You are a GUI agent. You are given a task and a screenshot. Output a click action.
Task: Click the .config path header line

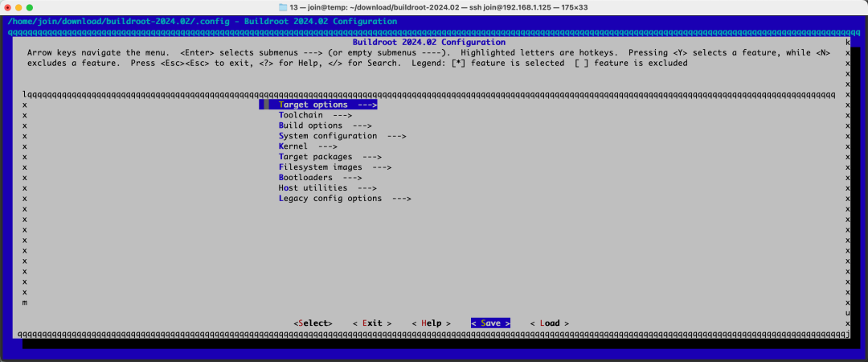point(202,22)
